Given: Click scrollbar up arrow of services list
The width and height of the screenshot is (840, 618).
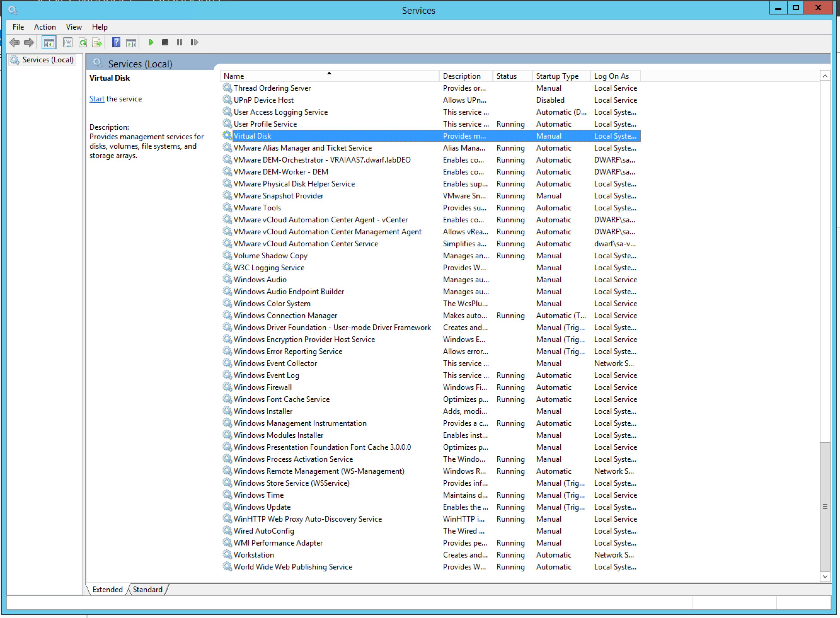Looking at the screenshot, I should 825,76.
